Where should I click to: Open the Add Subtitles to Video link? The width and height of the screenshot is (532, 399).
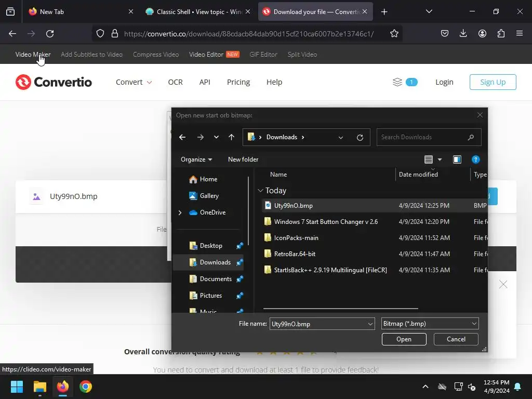pyautogui.click(x=91, y=54)
